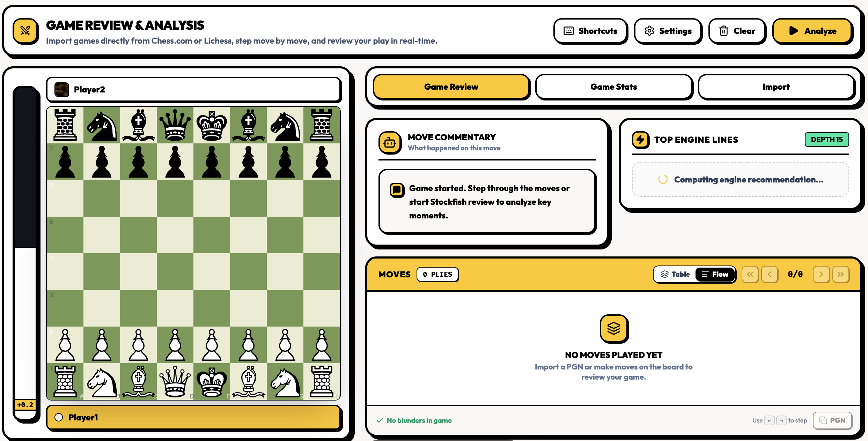Screen dimensions: 868x441
Task: Click the crossed swords app logo icon
Action: pos(25,31)
